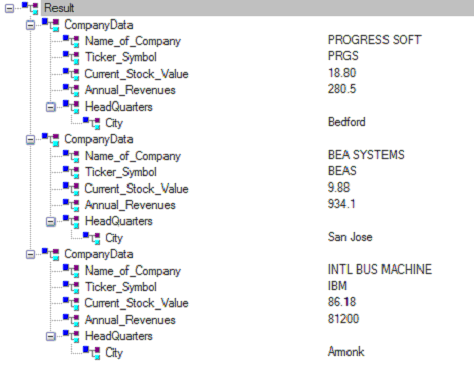Select the third CompanyData label

click(x=99, y=254)
